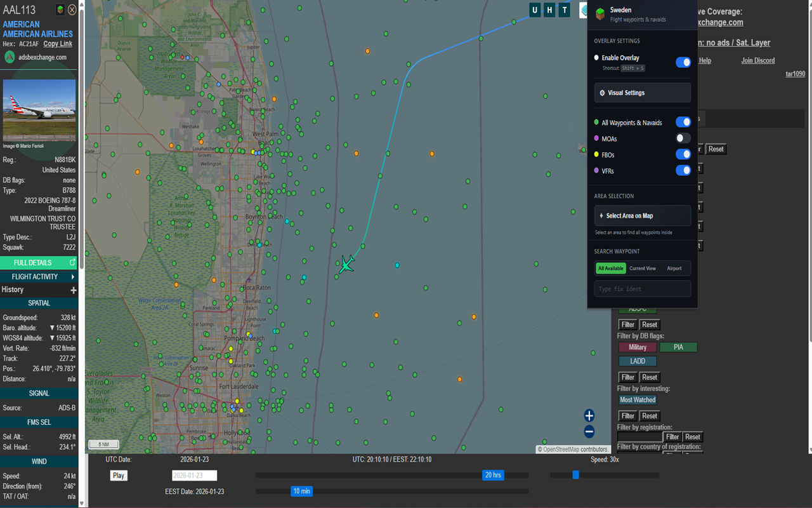Open the external link icon next to Full Details
This screenshot has height=508, width=812.
click(x=72, y=262)
